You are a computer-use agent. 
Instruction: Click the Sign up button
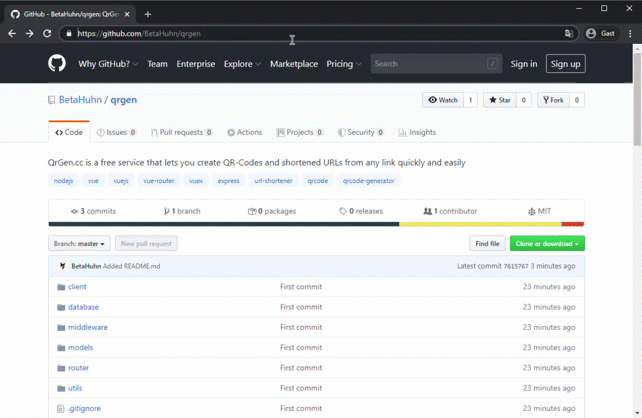point(565,64)
